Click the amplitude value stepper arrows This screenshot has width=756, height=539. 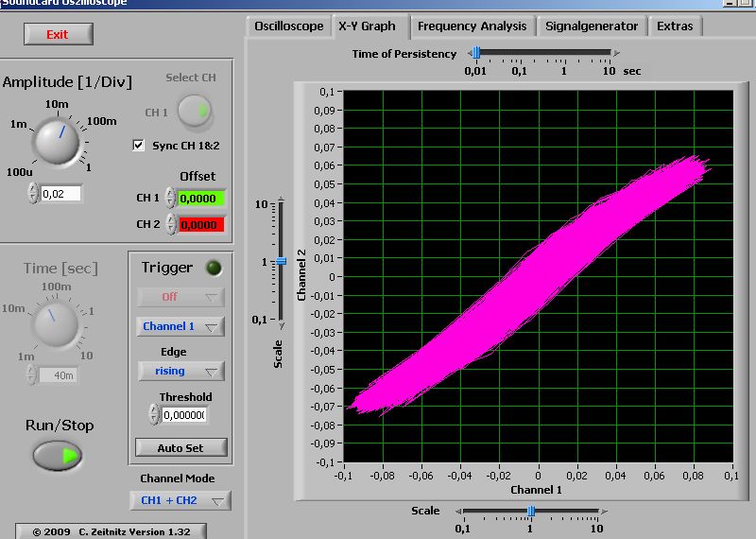(33, 193)
